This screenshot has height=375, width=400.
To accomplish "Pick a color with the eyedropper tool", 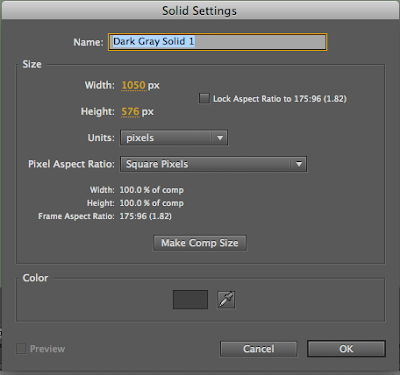I will [226, 299].
